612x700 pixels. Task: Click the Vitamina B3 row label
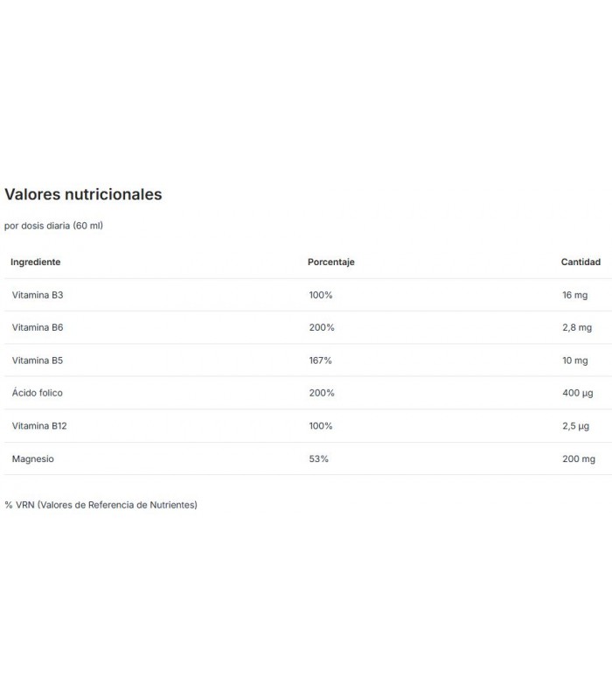[38, 295]
